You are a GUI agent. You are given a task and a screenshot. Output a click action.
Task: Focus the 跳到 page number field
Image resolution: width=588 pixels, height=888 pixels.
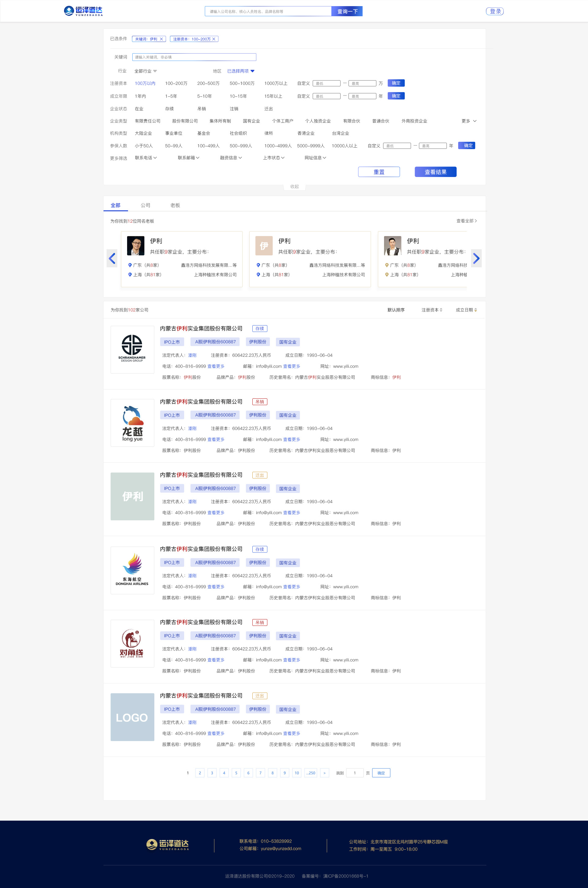[x=355, y=773]
